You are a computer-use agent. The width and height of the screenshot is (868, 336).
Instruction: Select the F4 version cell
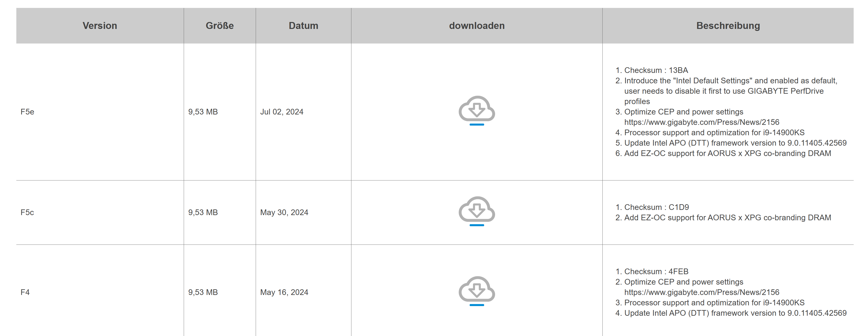(x=25, y=292)
